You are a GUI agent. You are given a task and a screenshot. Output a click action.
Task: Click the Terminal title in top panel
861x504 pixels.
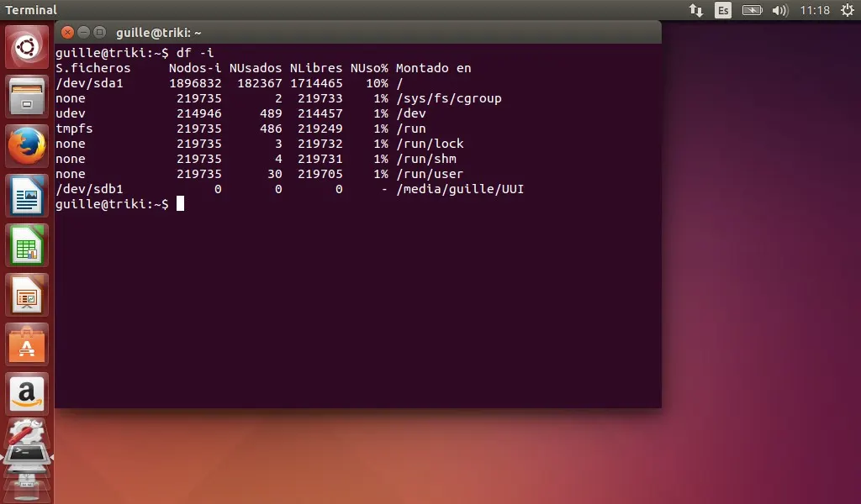(x=31, y=10)
